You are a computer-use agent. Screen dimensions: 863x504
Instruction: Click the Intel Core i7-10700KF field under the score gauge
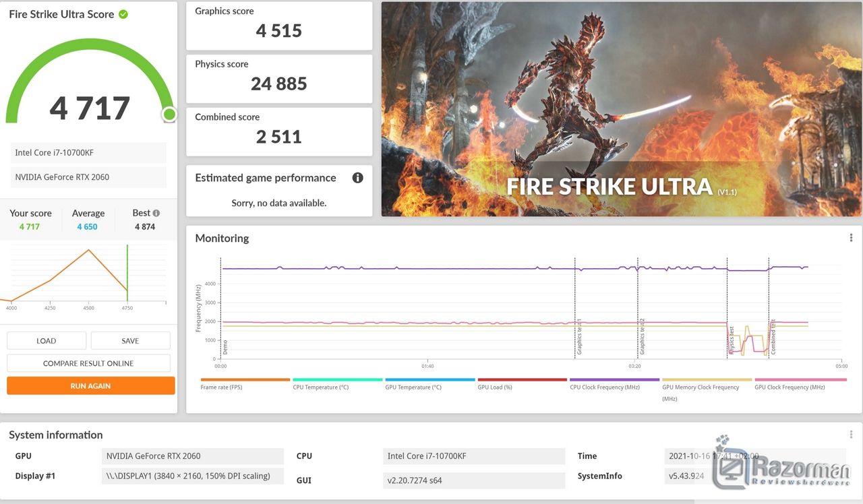point(88,153)
